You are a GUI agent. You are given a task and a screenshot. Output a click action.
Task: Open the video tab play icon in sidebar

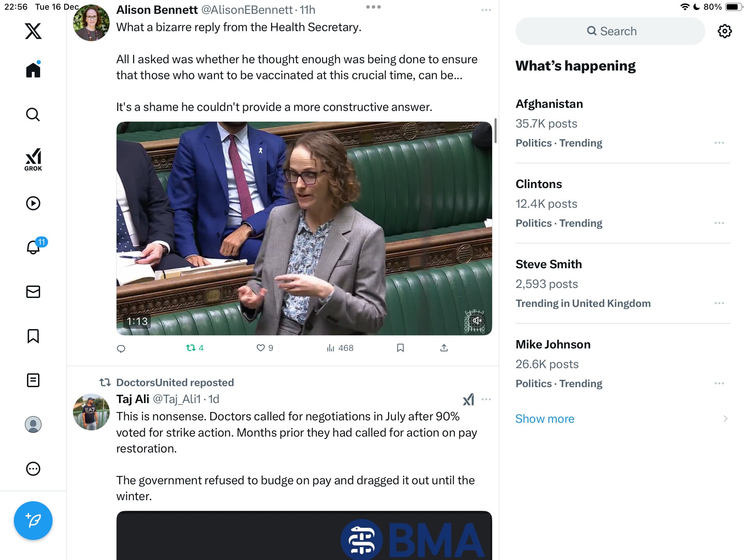33,203
